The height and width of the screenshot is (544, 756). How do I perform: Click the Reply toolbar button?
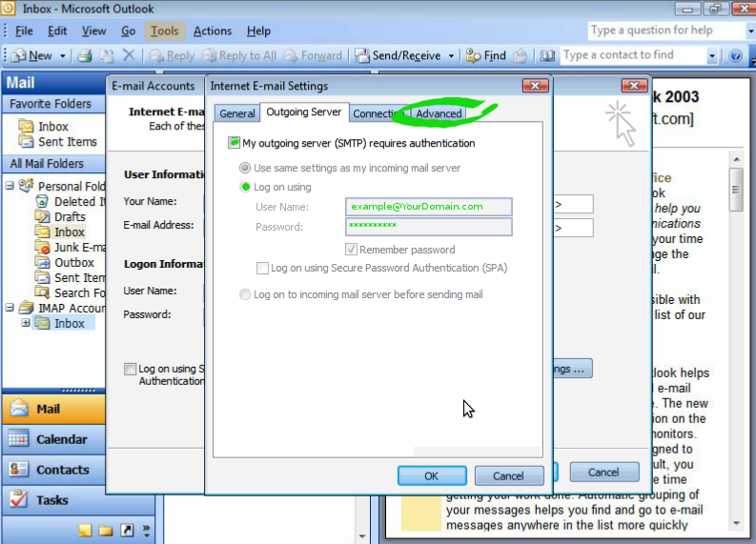point(172,56)
